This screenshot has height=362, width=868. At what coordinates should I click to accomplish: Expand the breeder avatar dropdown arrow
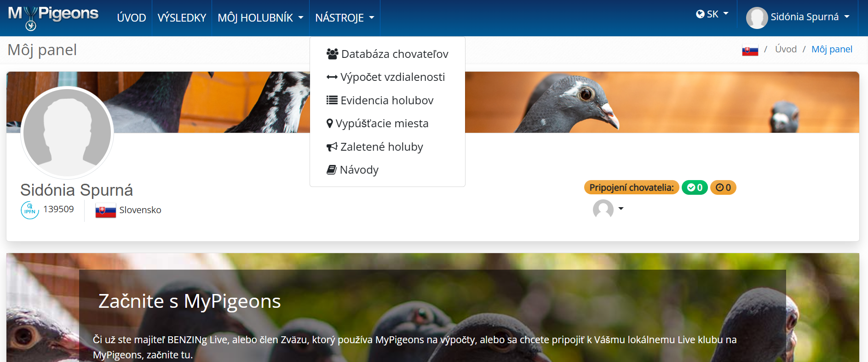(x=621, y=209)
